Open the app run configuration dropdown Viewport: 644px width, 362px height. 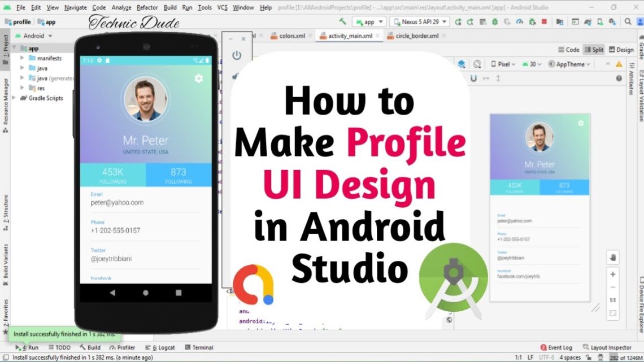(x=369, y=22)
